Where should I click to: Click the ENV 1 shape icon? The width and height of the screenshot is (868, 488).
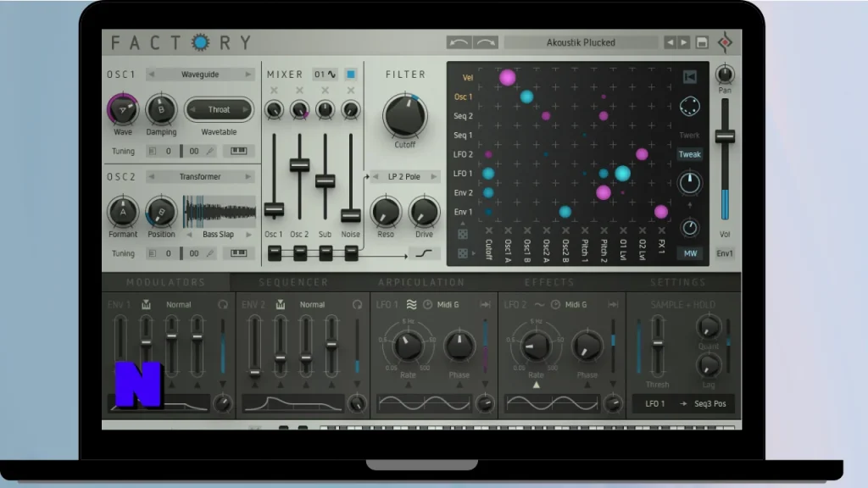coord(146,304)
